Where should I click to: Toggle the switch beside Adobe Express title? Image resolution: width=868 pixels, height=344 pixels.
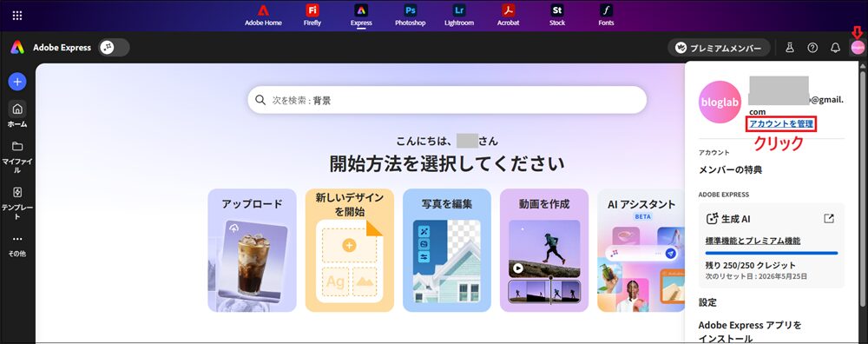[x=114, y=48]
